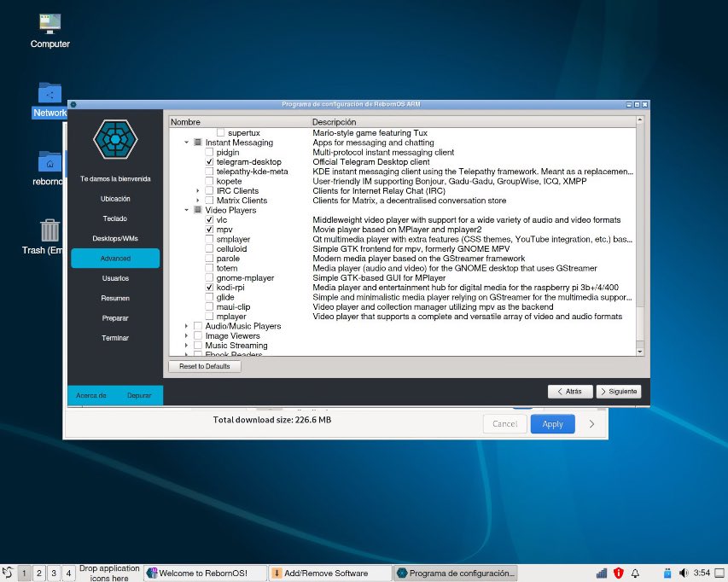This screenshot has height=582, width=728.
Task: Click Apply in Add/Remove Software window
Action: pyautogui.click(x=552, y=424)
